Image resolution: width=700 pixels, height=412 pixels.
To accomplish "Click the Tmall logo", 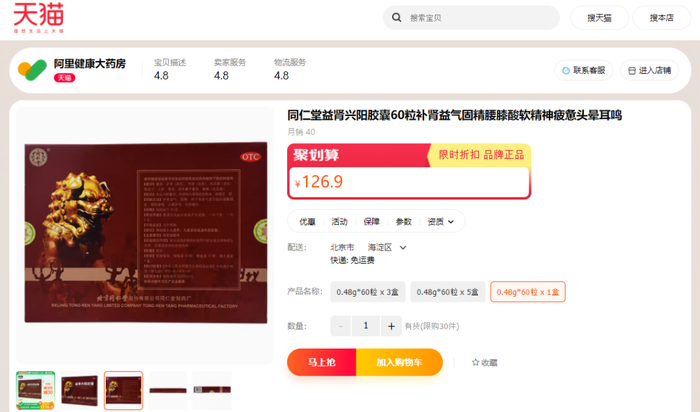I will coord(38,17).
